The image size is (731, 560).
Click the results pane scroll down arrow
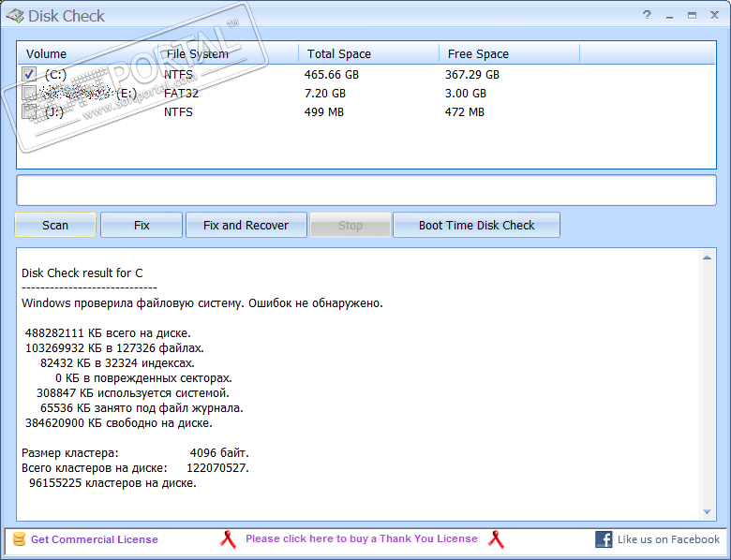707,511
